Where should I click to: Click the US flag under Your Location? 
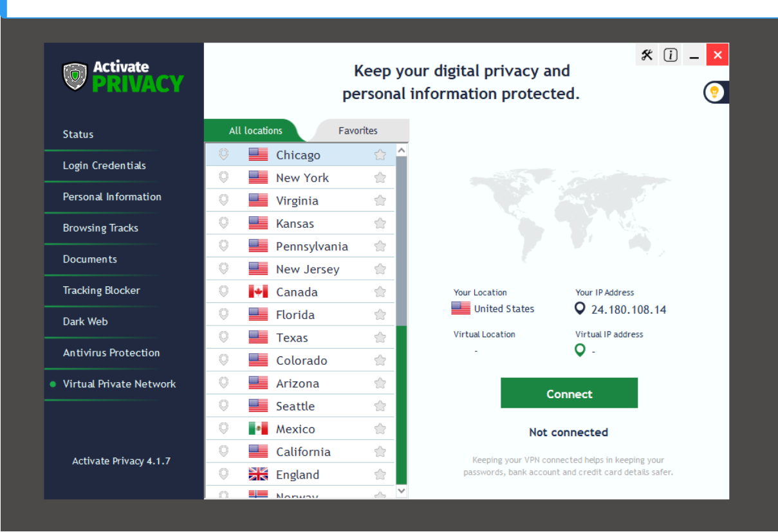click(461, 308)
